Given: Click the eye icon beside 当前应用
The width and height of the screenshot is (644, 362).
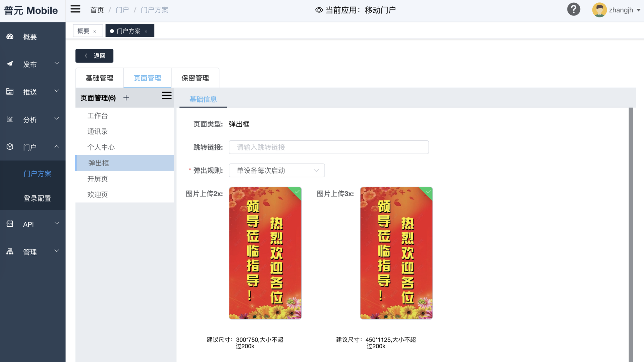Looking at the screenshot, I should click(x=319, y=10).
